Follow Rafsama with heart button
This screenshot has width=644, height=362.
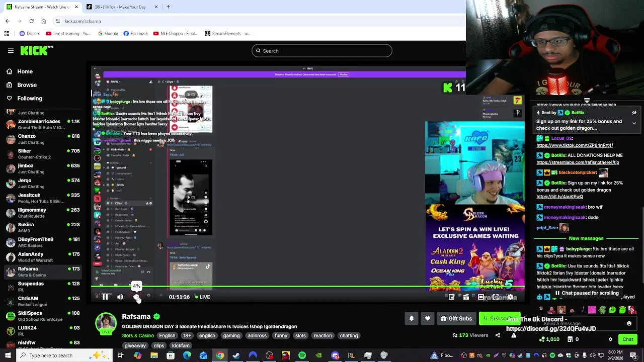tap(428, 319)
